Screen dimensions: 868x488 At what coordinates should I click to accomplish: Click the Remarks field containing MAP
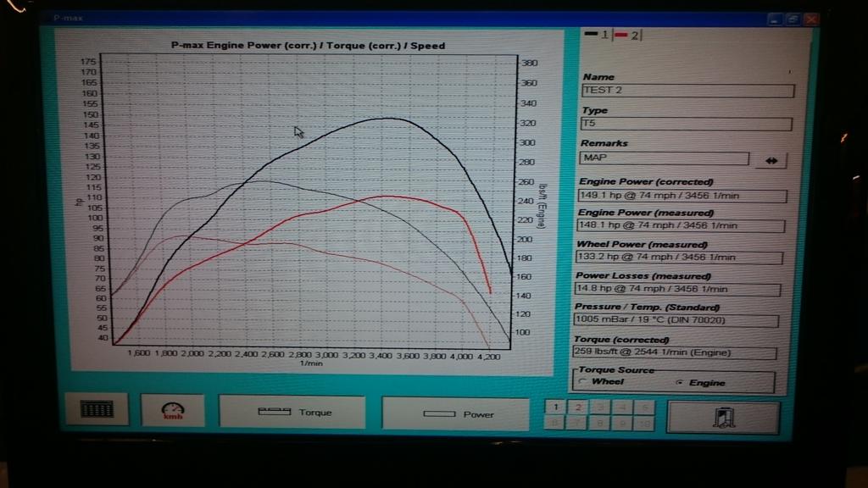664,158
